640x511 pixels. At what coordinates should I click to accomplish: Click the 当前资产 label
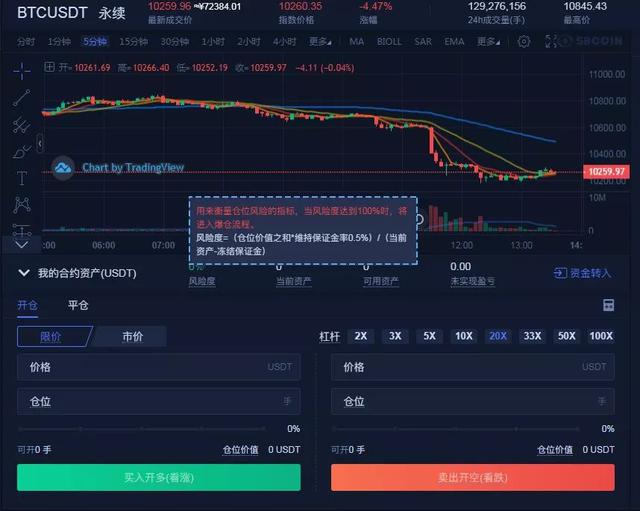tap(294, 281)
